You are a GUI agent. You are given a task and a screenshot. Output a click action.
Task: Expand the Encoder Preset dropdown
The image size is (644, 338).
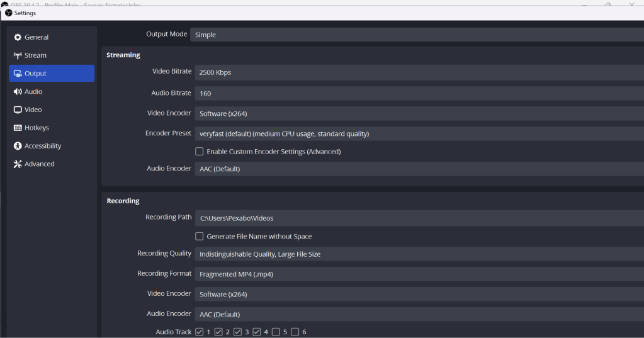coord(419,133)
